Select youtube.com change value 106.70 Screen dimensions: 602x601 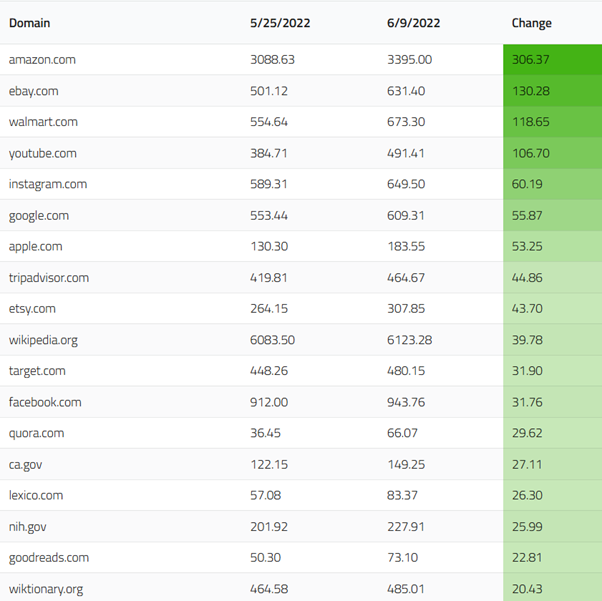(531, 153)
